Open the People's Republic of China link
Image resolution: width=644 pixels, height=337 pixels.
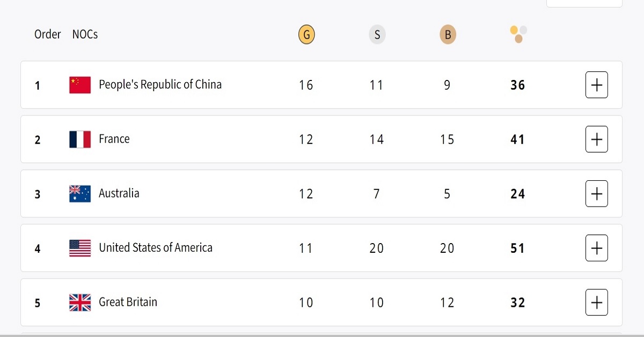pos(160,85)
